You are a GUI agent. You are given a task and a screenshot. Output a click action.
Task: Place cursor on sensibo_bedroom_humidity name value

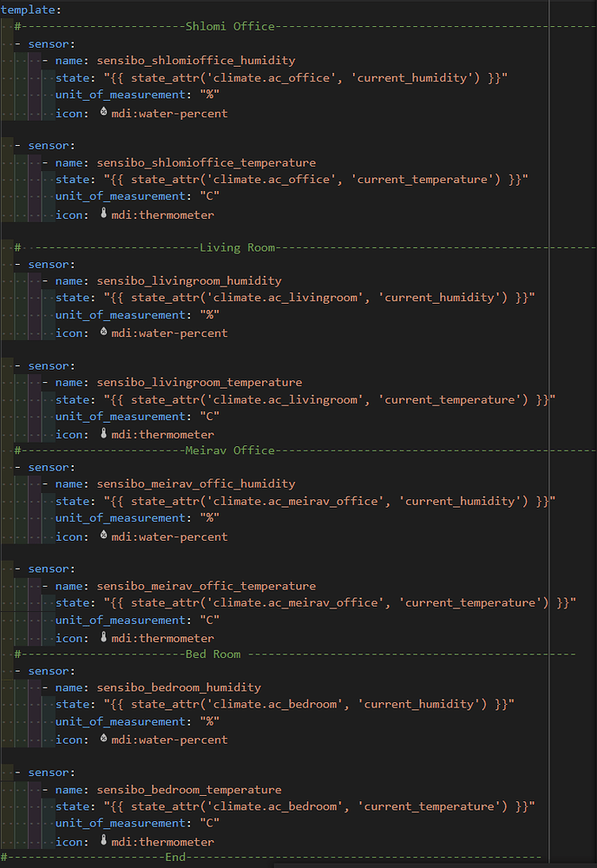coord(179,687)
